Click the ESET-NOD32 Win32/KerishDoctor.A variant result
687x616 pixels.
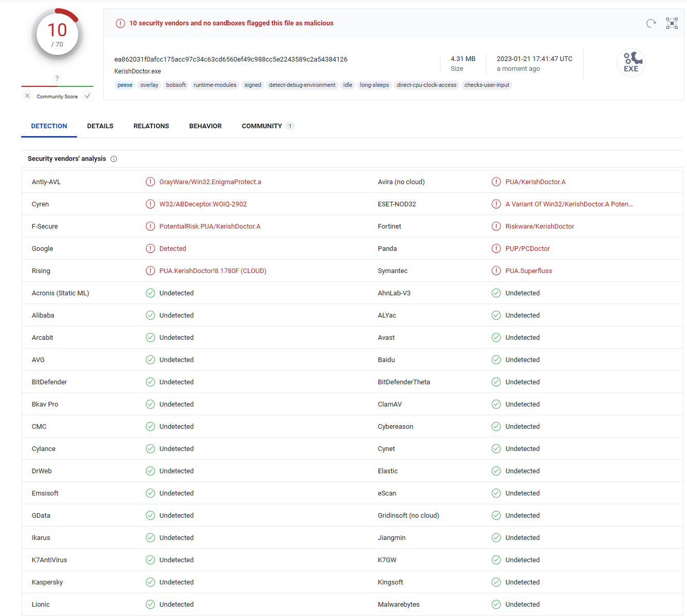click(569, 204)
